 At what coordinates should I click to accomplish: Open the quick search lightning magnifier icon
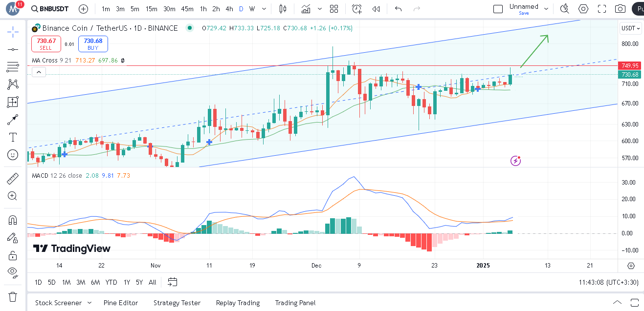click(x=565, y=9)
